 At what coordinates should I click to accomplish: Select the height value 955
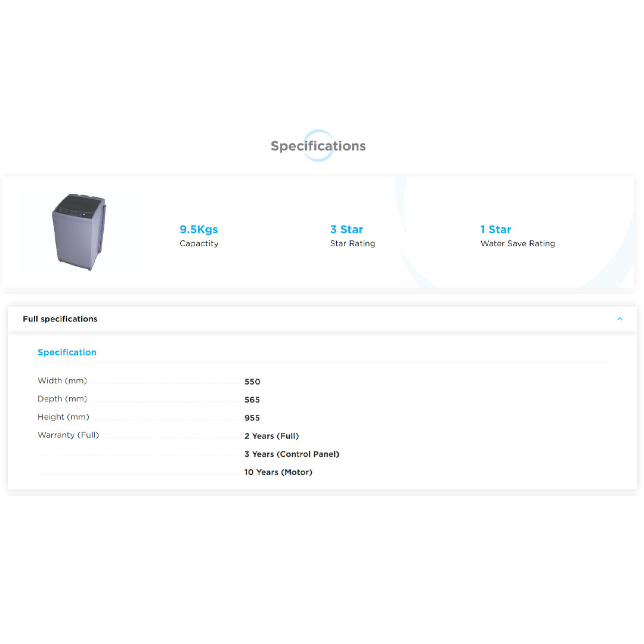pyautogui.click(x=252, y=418)
